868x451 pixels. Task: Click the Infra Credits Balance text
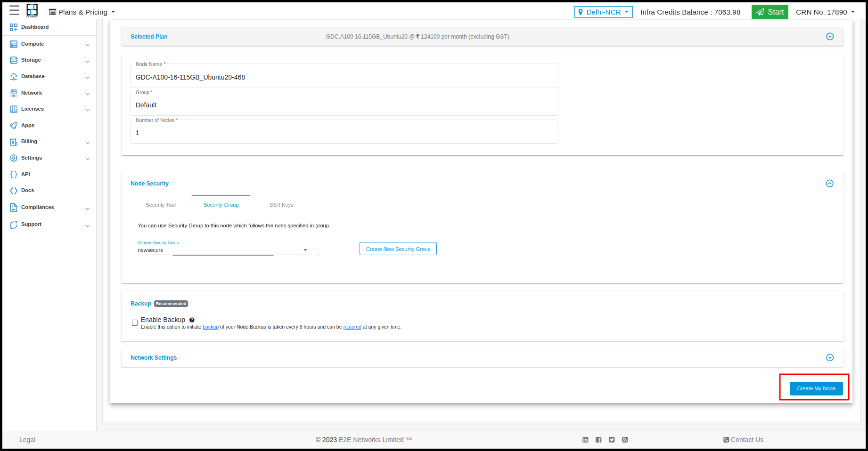coord(690,12)
